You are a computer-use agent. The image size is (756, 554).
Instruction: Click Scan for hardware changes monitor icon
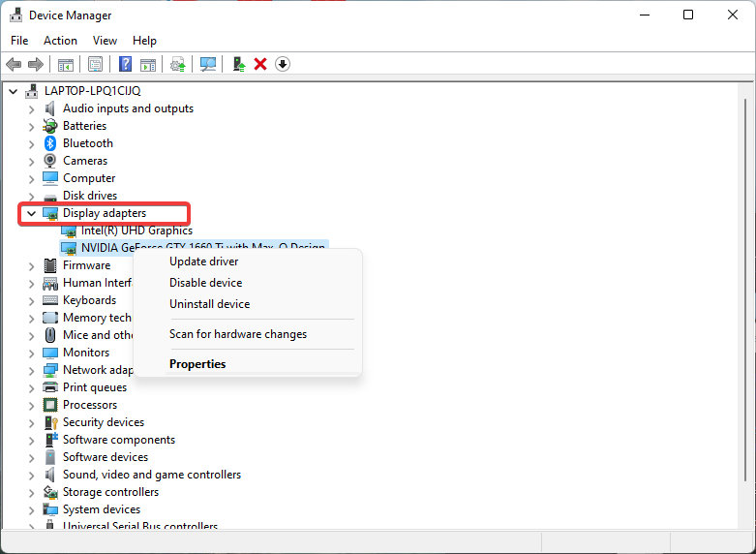208,64
